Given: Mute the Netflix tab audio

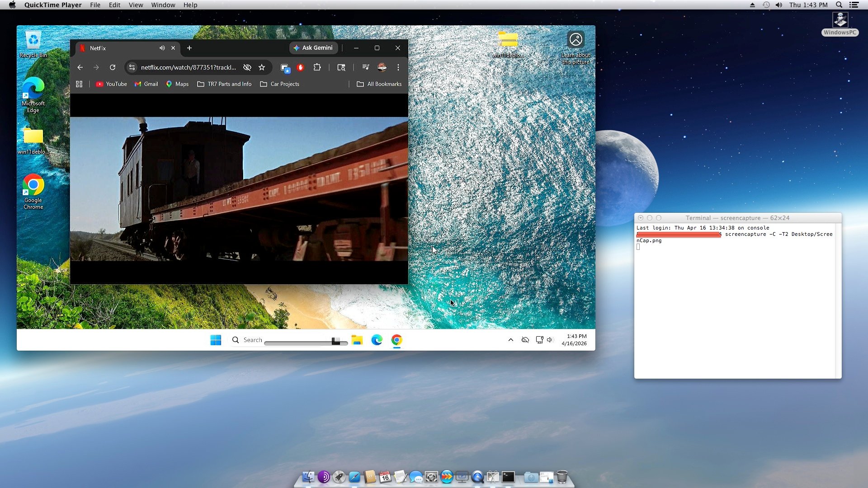Looking at the screenshot, I should [162, 48].
